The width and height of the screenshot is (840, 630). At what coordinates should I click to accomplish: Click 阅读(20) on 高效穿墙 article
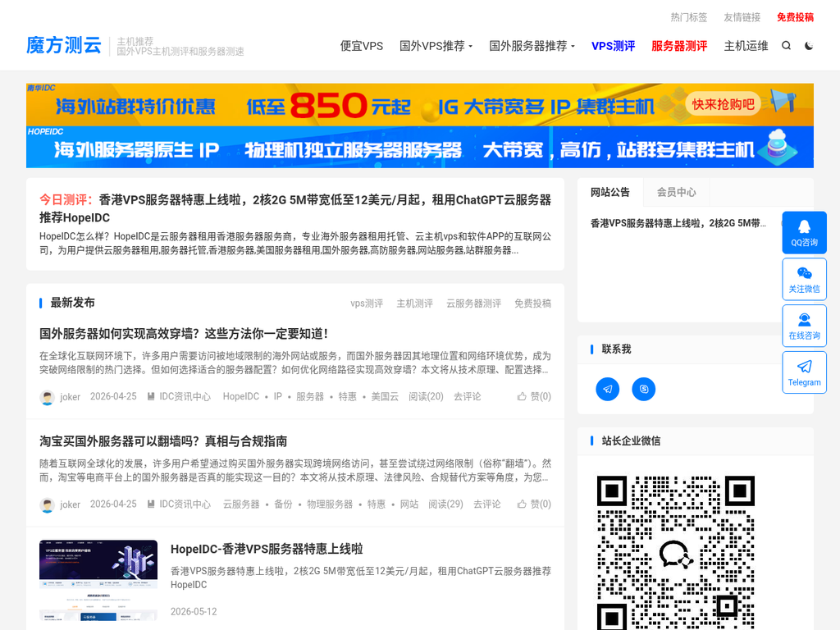coord(426,396)
